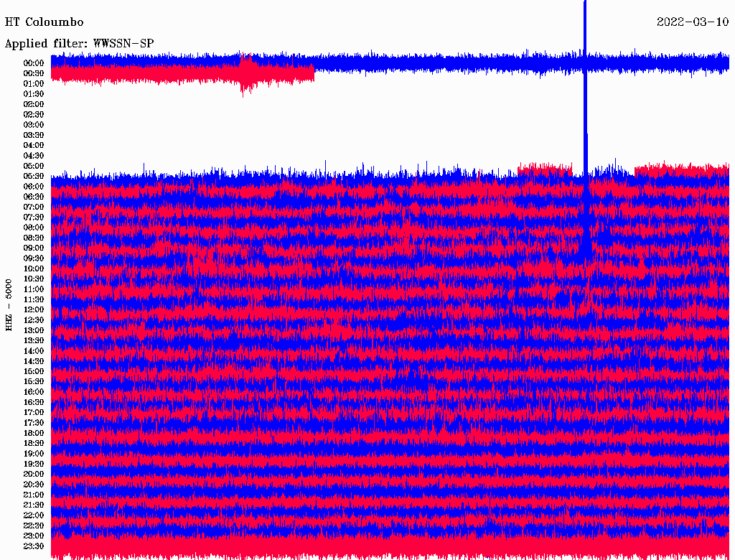This screenshot has height=560, width=735.
Task: Select the 16:30 time label
Action: click(x=34, y=403)
